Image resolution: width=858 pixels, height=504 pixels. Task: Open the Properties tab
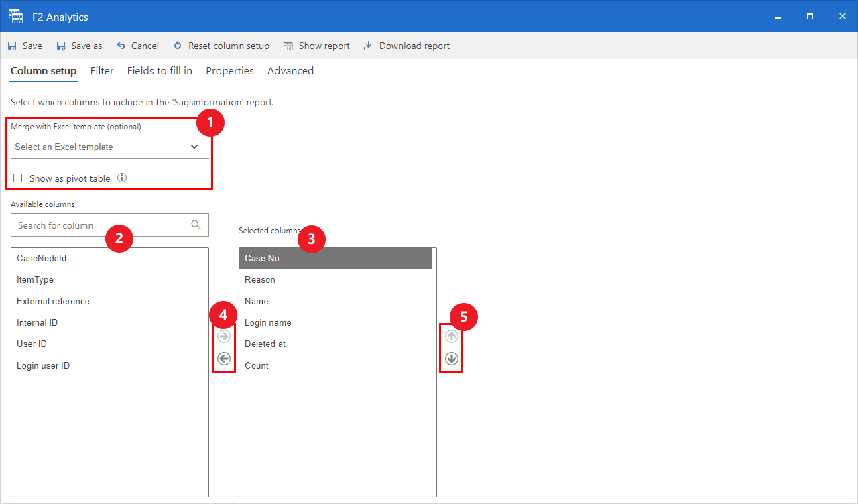point(229,71)
